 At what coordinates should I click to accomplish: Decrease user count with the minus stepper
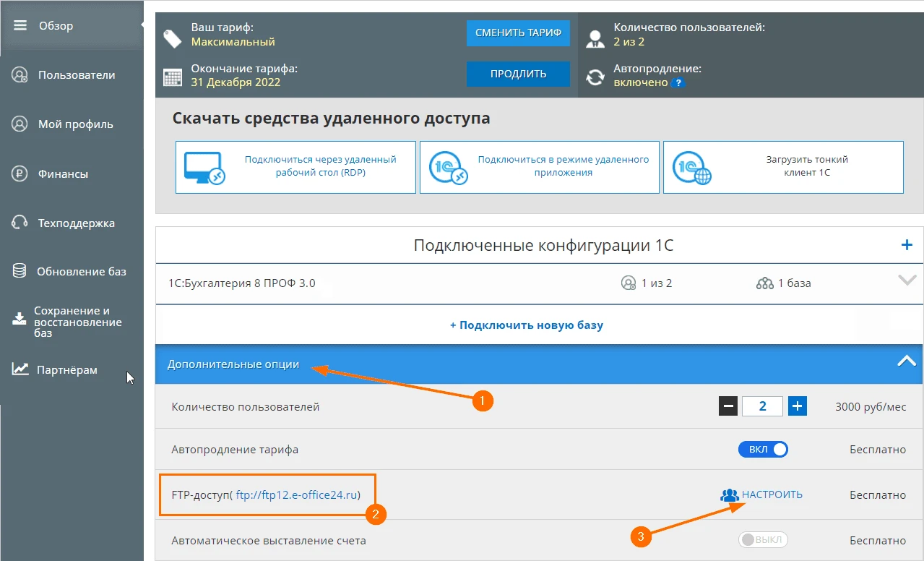point(728,406)
